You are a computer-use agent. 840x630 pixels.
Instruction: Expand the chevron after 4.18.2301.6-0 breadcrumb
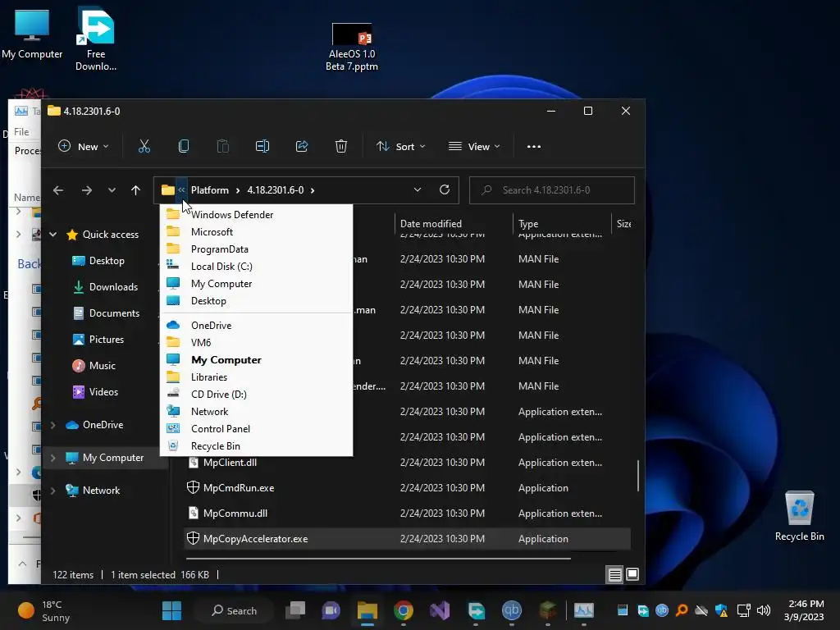click(x=313, y=190)
